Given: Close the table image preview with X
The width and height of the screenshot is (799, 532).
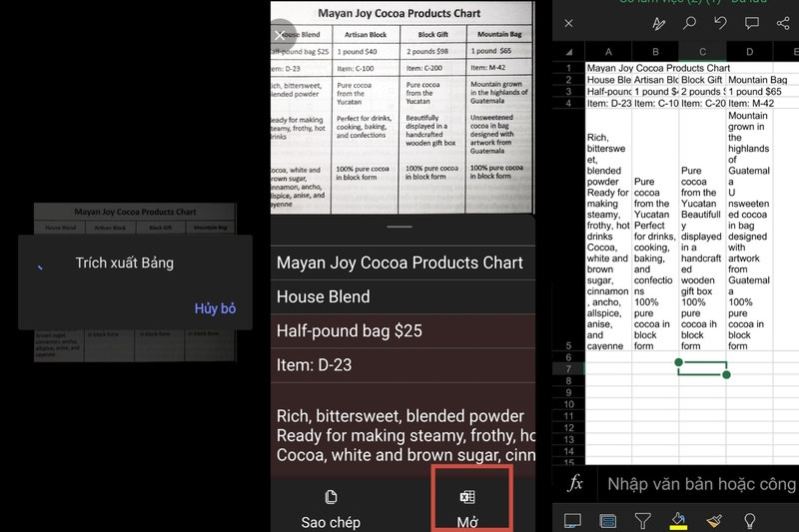Looking at the screenshot, I should [x=280, y=35].
